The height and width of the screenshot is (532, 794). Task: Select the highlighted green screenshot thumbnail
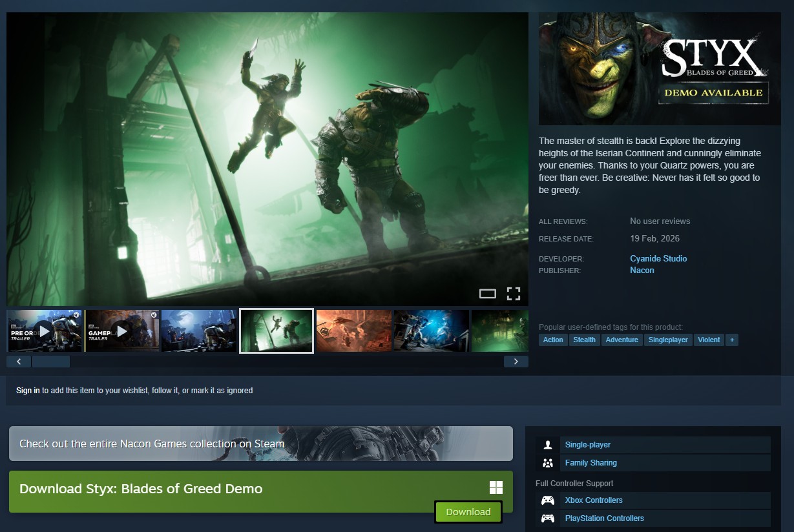tap(277, 331)
